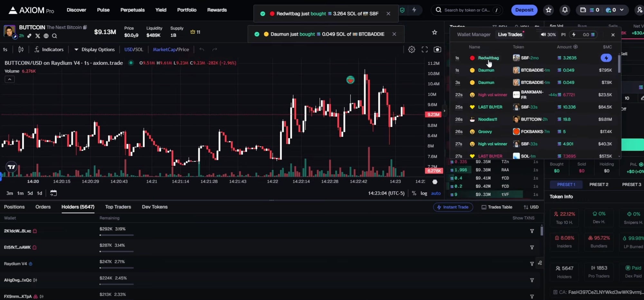Enter fullscreen chart mode
The image size is (644, 300).
click(x=424, y=49)
